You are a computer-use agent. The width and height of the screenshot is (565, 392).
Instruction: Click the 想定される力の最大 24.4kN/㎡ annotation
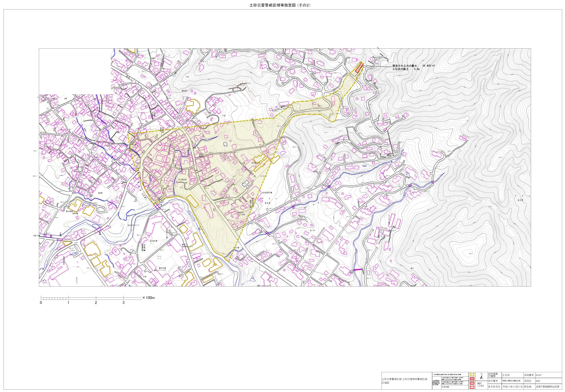(x=413, y=66)
